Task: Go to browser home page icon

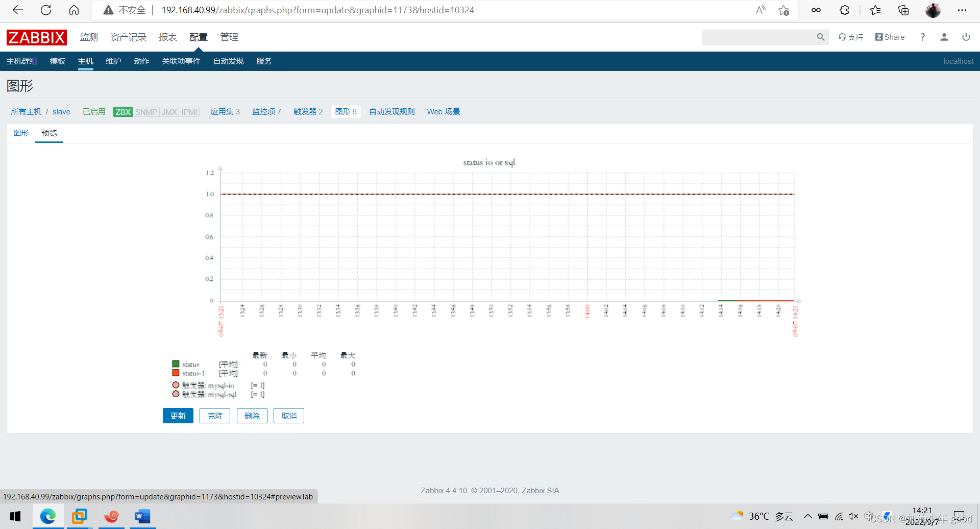Action: pyautogui.click(x=74, y=10)
